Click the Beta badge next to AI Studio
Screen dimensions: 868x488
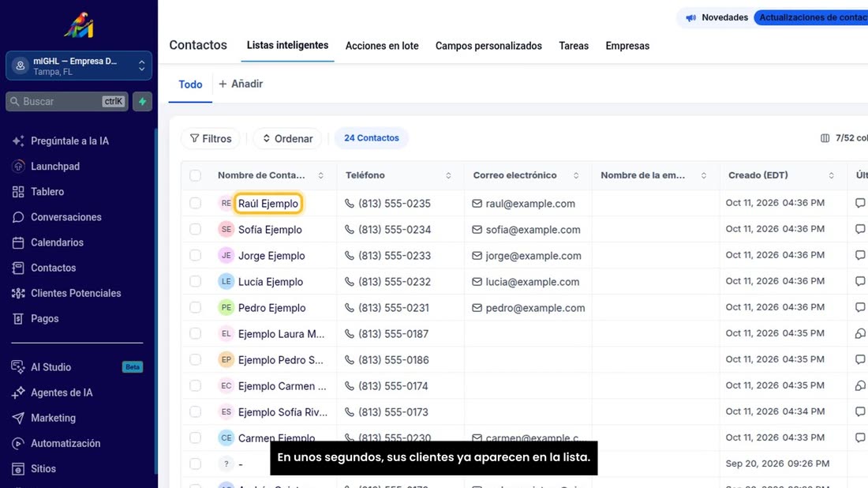pos(133,366)
